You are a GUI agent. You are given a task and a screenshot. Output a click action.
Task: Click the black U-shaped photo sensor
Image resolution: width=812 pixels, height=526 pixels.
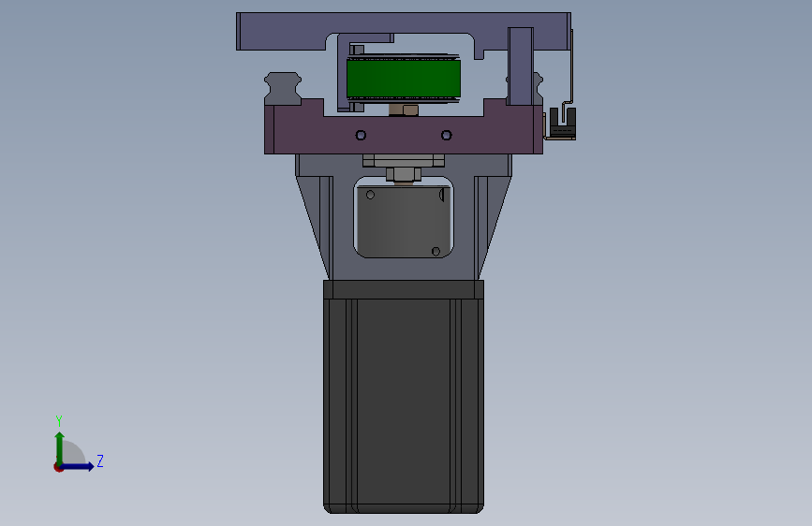click(x=562, y=124)
